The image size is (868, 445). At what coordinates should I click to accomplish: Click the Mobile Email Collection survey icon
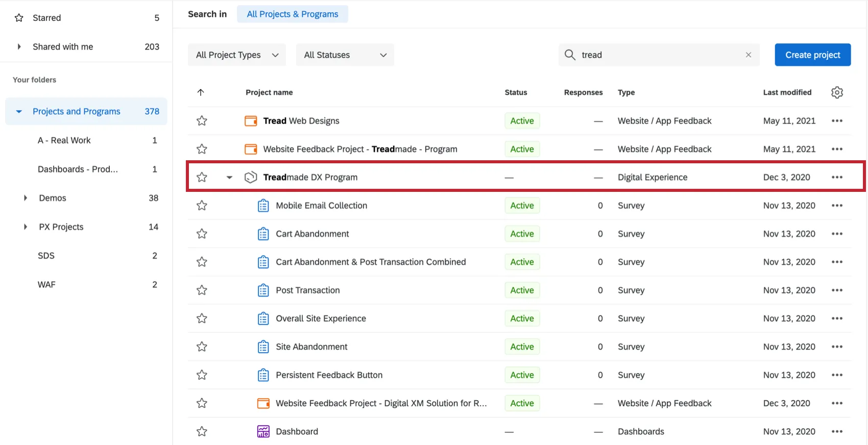click(263, 206)
